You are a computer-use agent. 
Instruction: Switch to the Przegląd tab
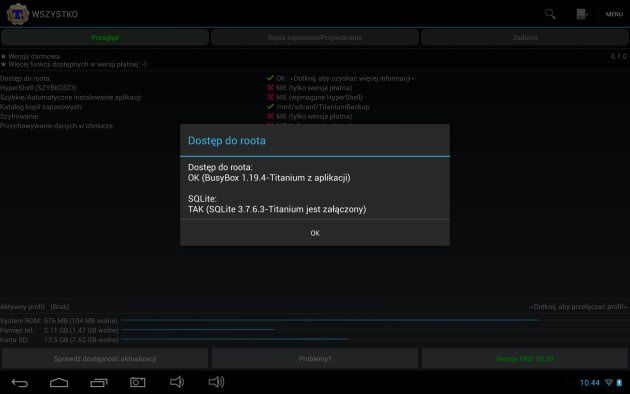point(105,37)
